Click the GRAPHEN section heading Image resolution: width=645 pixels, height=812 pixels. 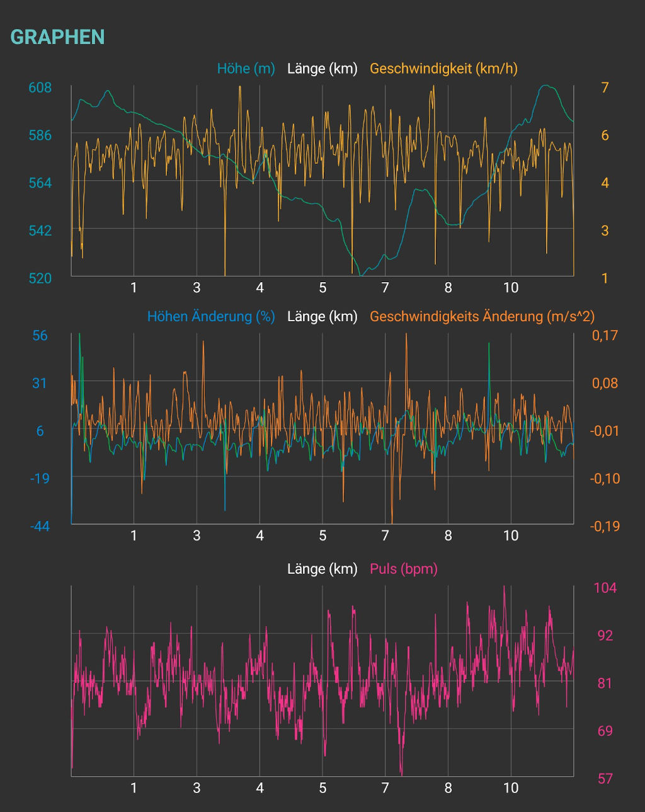point(57,37)
